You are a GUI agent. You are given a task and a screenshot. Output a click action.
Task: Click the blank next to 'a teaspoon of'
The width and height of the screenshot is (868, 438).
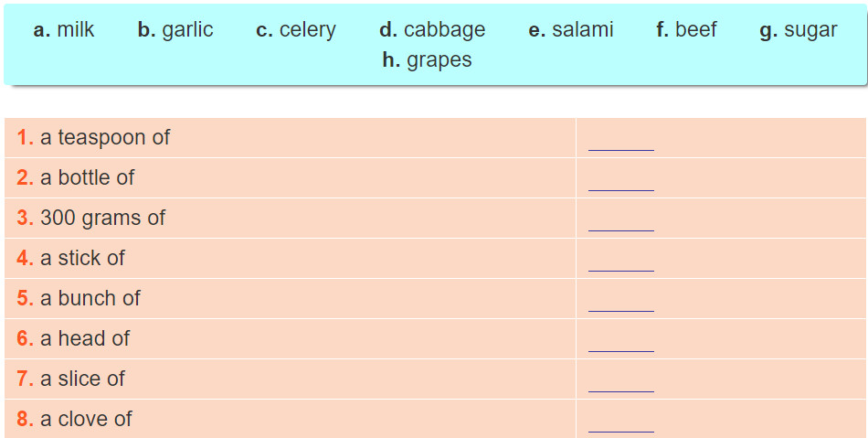pyautogui.click(x=621, y=140)
